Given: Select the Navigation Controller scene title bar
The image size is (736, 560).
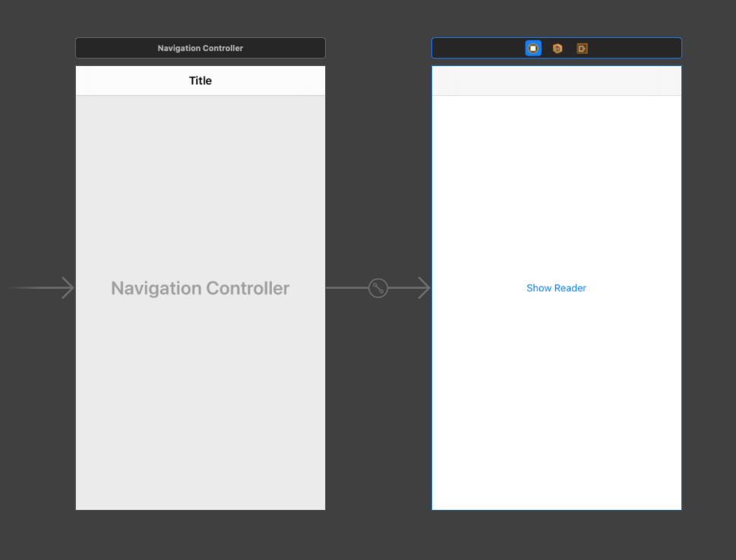Looking at the screenshot, I should pos(201,49).
